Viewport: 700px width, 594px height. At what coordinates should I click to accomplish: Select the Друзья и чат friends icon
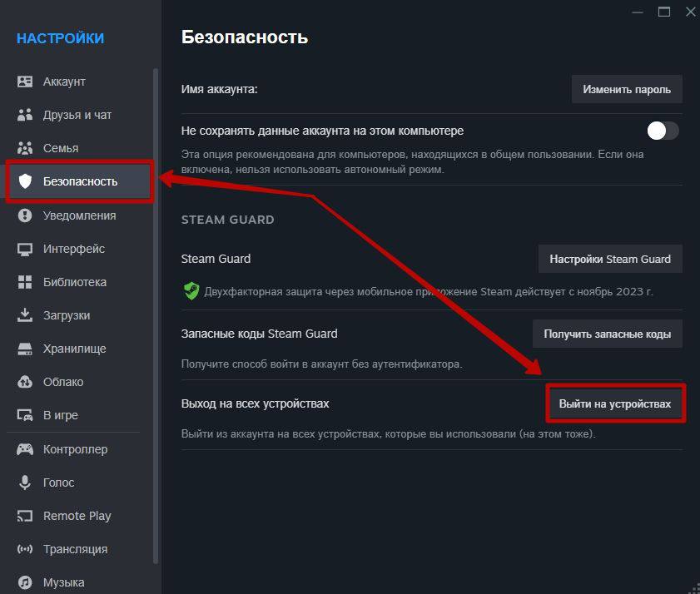[26, 115]
